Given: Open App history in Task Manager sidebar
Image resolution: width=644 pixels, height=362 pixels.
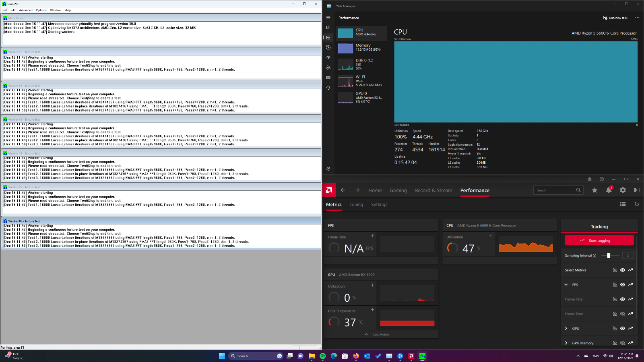Looking at the screenshot, I should click(x=328, y=47).
